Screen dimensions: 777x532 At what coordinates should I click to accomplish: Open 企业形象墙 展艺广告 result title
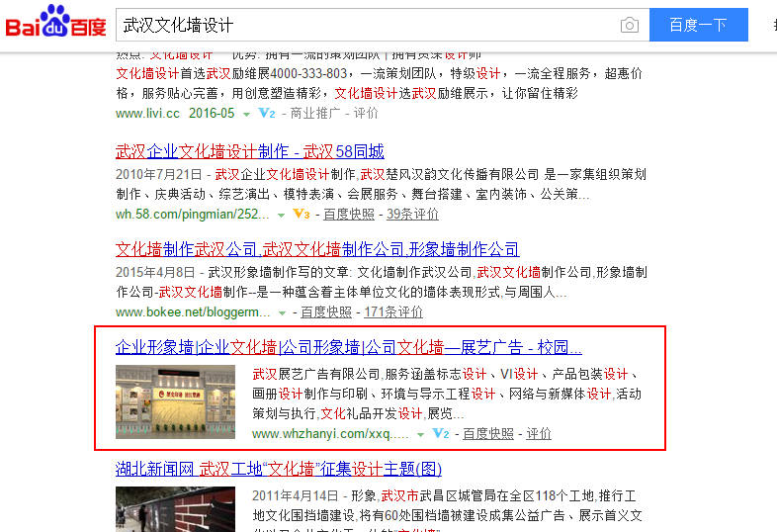[348, 347]
